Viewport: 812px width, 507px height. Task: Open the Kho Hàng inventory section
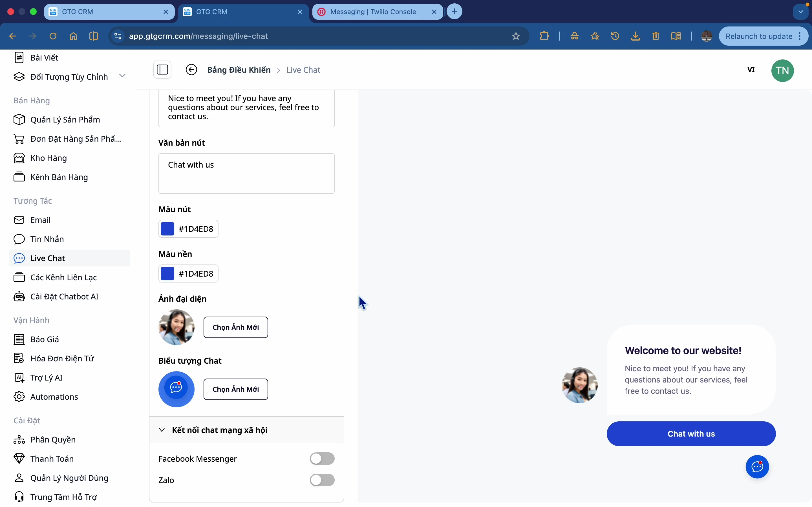[48, 158]
